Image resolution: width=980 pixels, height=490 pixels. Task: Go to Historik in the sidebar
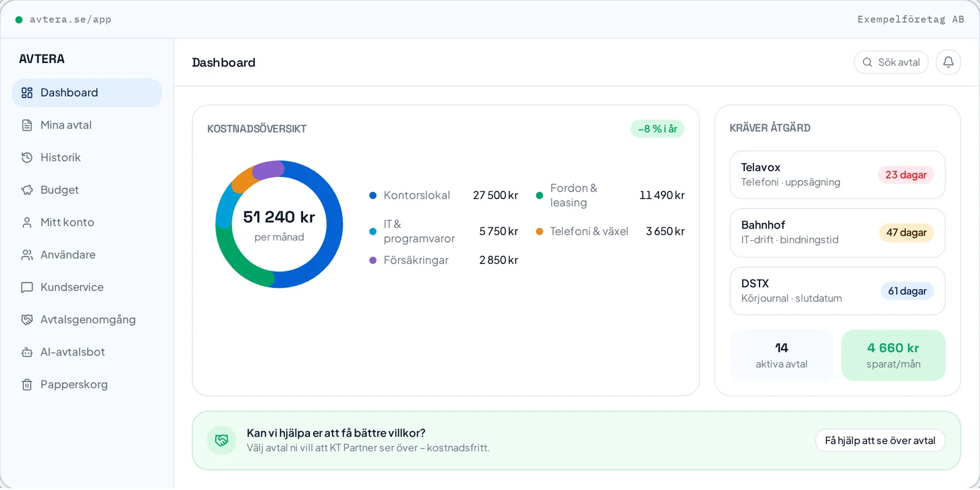(x=87, y=157)
